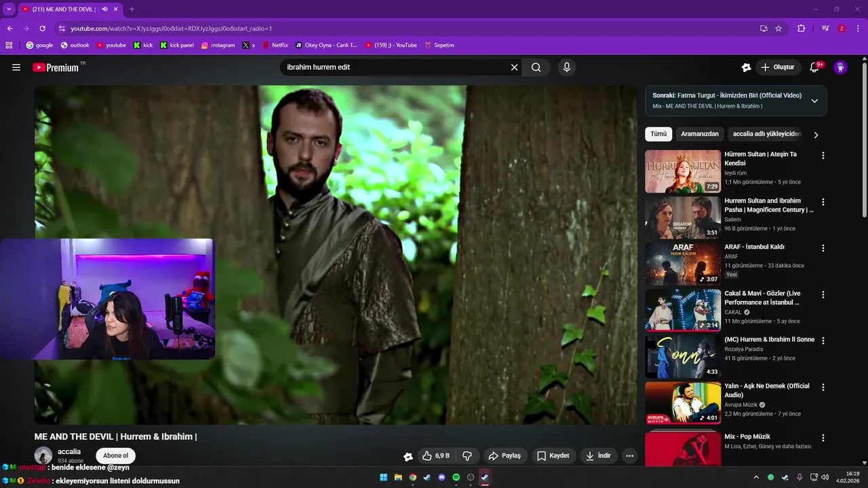
Task: Start voice search with microphone
Action: (x=567, y=67)
